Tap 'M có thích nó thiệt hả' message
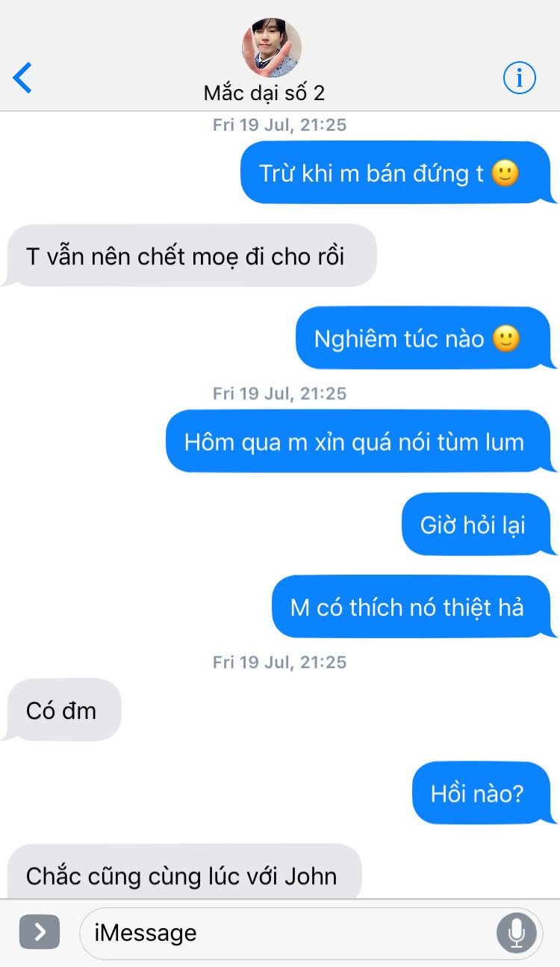 (x=414, y=607)
